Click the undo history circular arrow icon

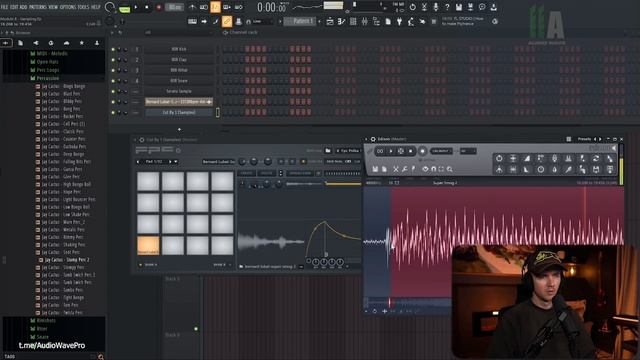coord(413,7)
